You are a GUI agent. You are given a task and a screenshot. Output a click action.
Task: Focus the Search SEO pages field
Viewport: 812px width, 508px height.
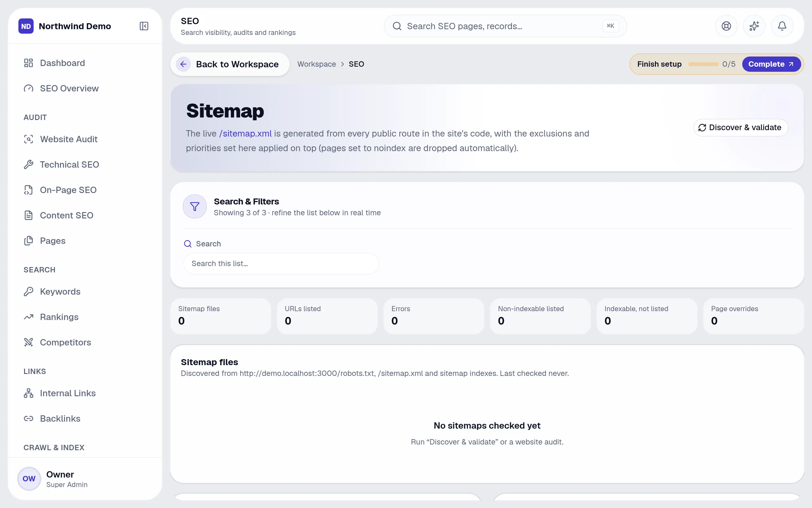point(505,26)
